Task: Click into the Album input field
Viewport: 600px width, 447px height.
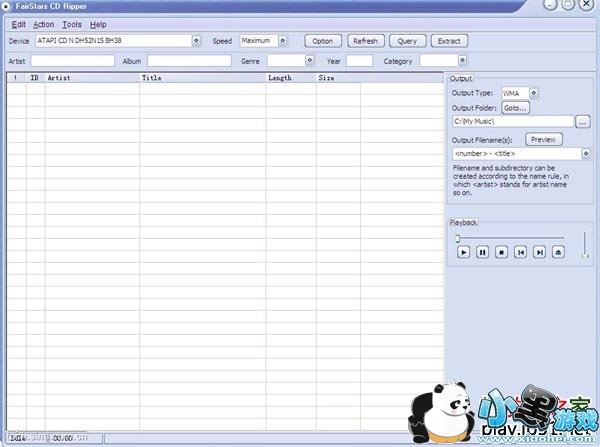Action: pyautogui.click(x=189, y=60)
